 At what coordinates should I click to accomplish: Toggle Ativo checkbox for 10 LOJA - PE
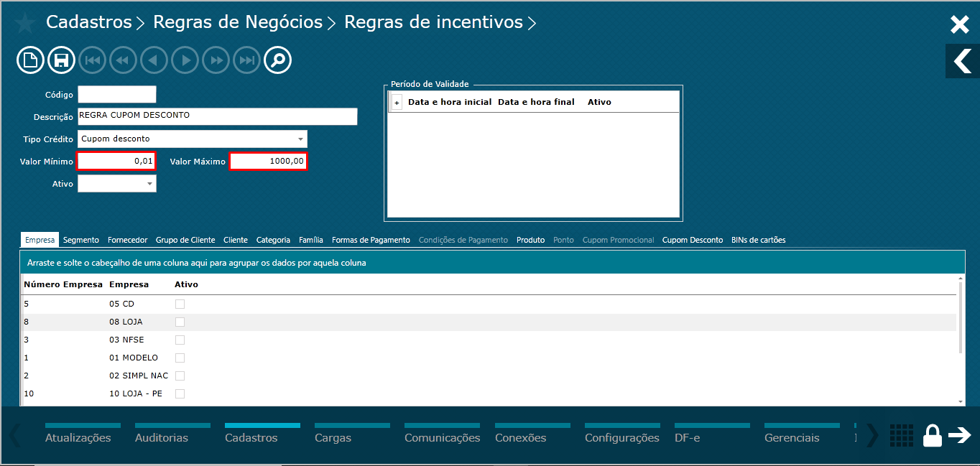click(x=180, y=393)
